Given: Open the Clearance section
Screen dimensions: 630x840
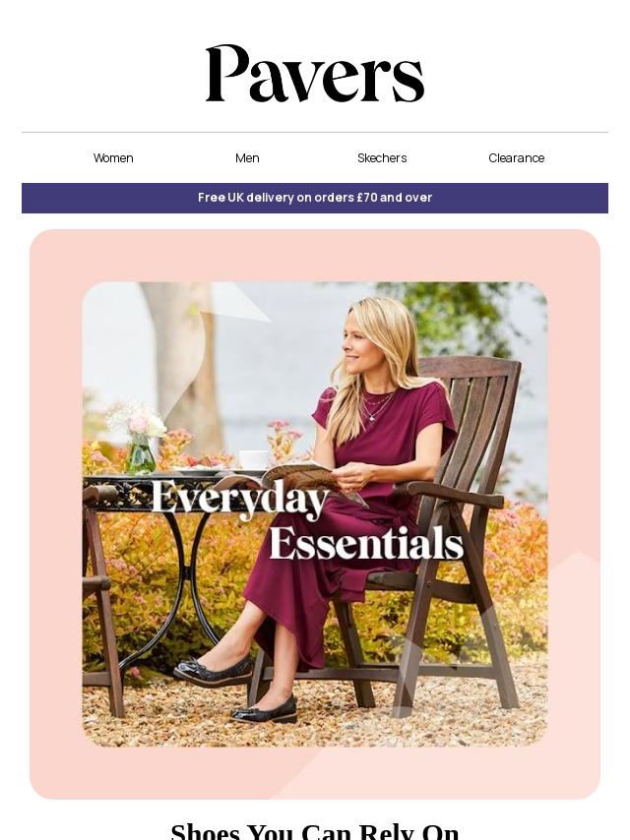Looking at the screenshot, I should click(517, 158).
